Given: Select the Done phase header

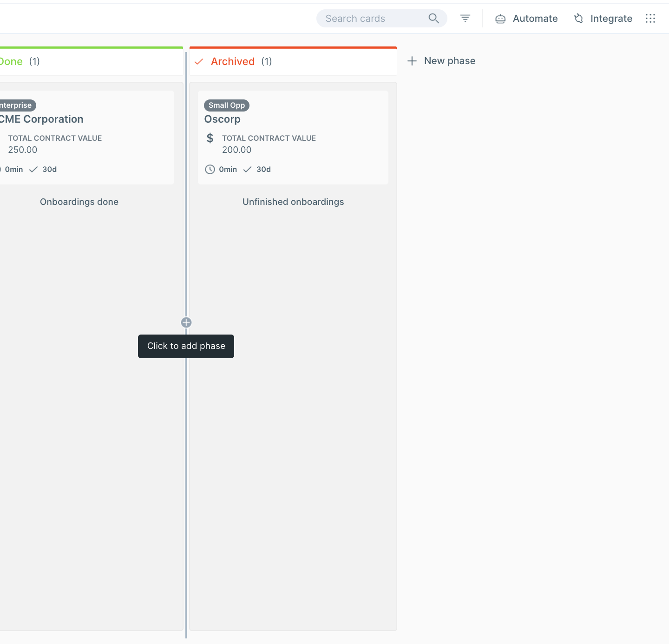Looking at the screenshot, I should [12, 61].
